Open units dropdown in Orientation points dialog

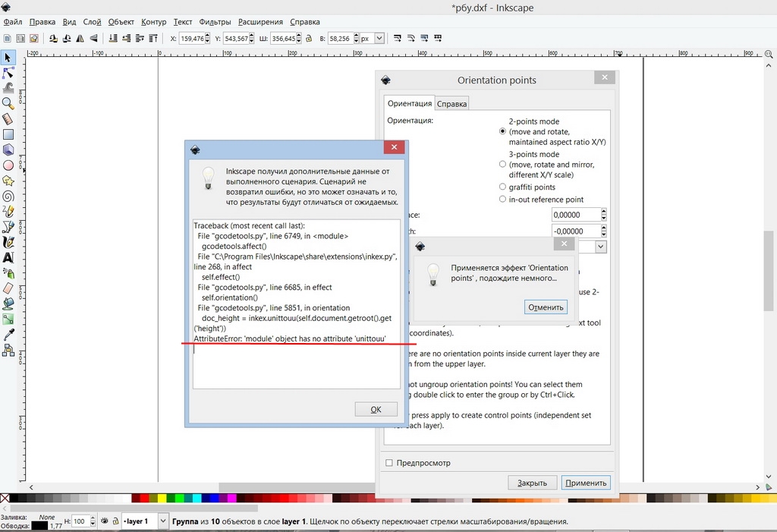(601, 247)
